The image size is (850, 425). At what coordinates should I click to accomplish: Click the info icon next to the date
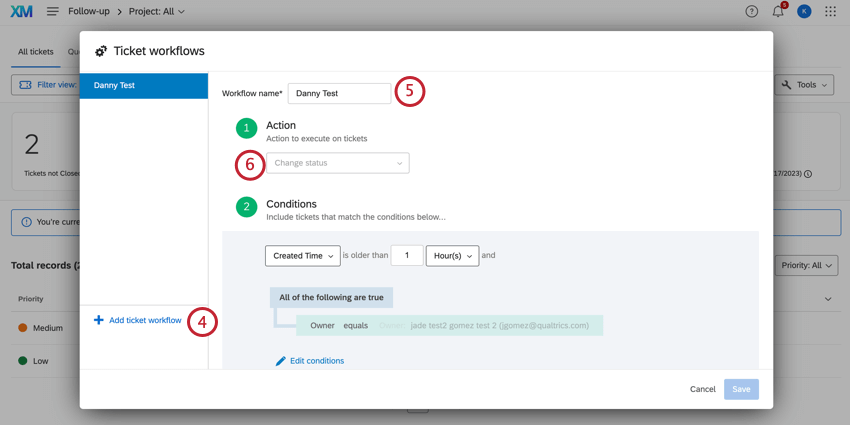click(x=808, y=175)
